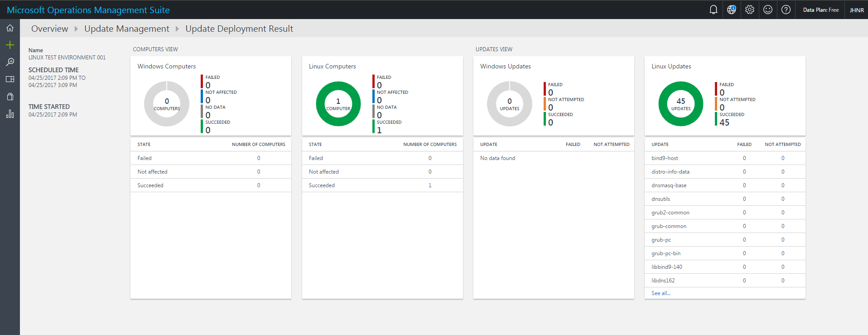Open the dashboard view icon in sidebar
This screenshot has width=868, height=335.
pos(10,79)
